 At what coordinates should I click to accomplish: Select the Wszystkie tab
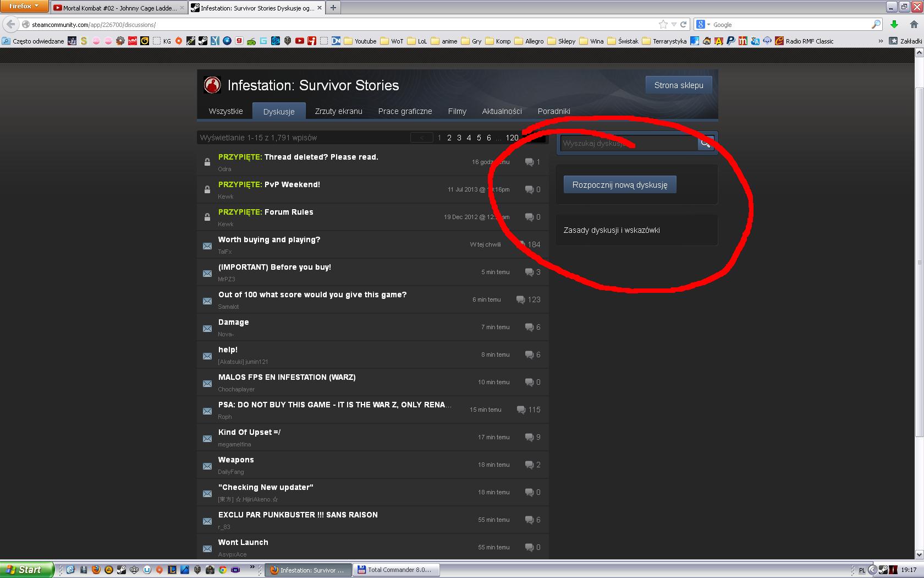pyautogui.click(x=226, y=111)
